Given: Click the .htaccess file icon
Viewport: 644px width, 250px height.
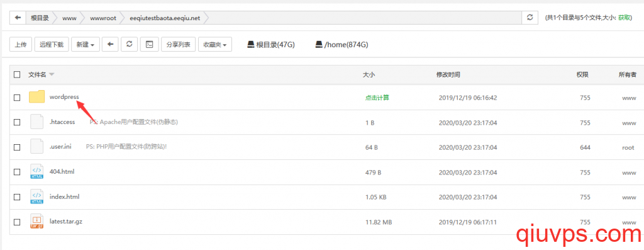Looking at the screenshot, I should pos(37,122).
